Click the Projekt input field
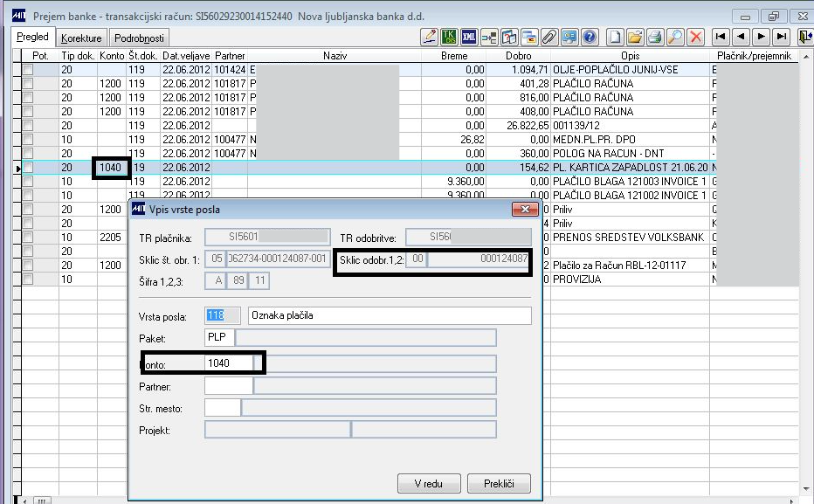This screenshot has width=814, height=504. point(278,430)
